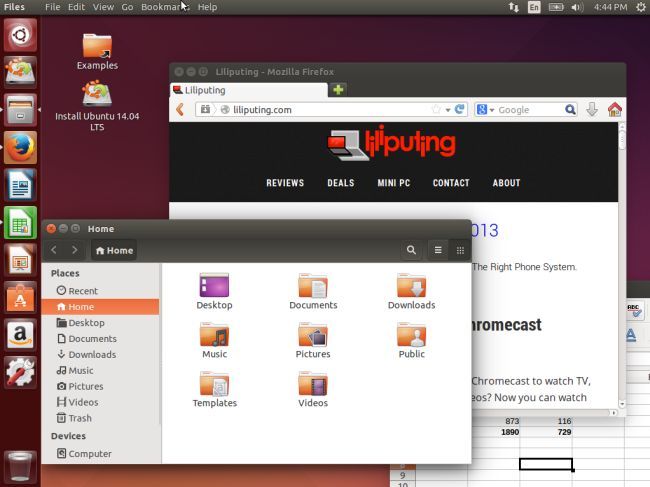The image size is (650, 487).
Task: Open the Templates folder
Action: click(x=214, y=385)
